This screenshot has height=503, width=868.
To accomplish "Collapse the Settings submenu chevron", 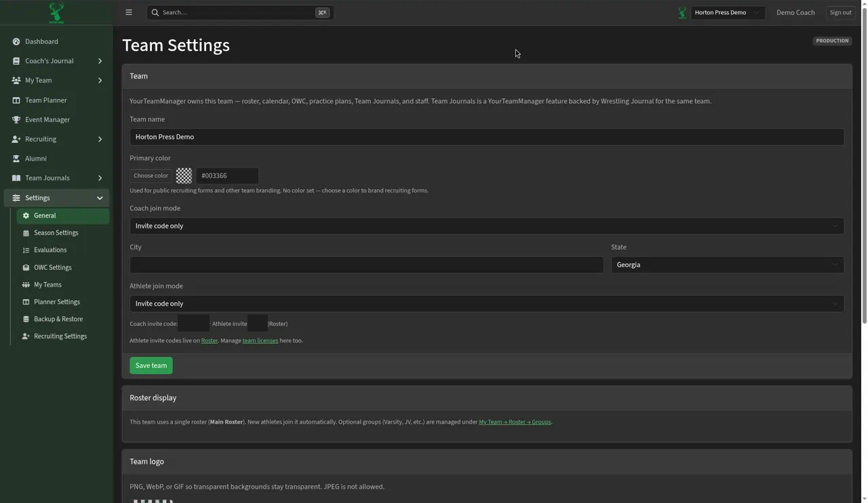I will (100, 198).
